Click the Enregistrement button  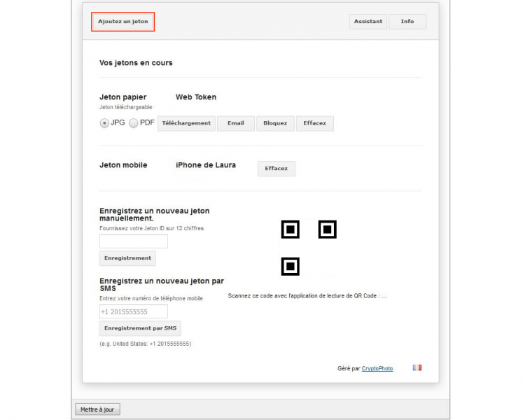(x=127, y=258)
